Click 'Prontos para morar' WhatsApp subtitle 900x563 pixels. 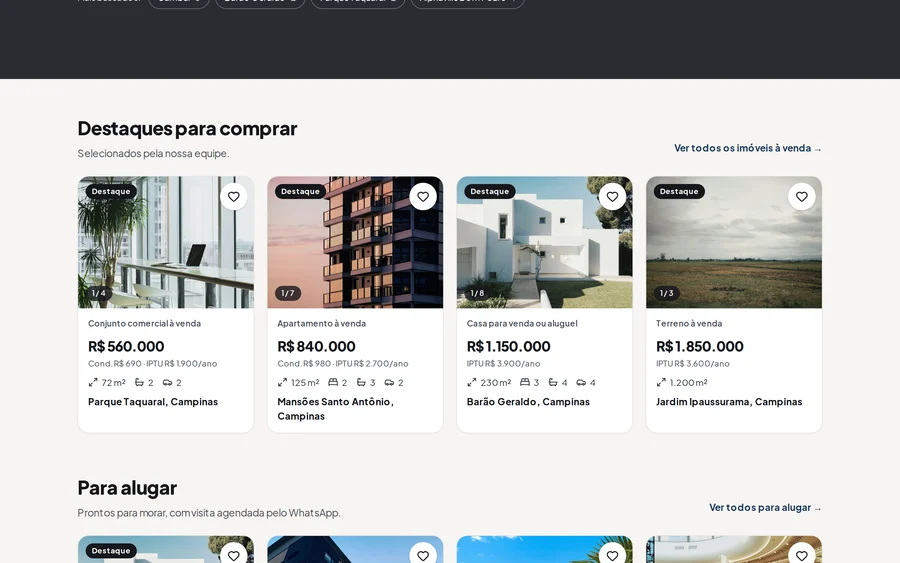pyautogui.click(x=209, y=512)
